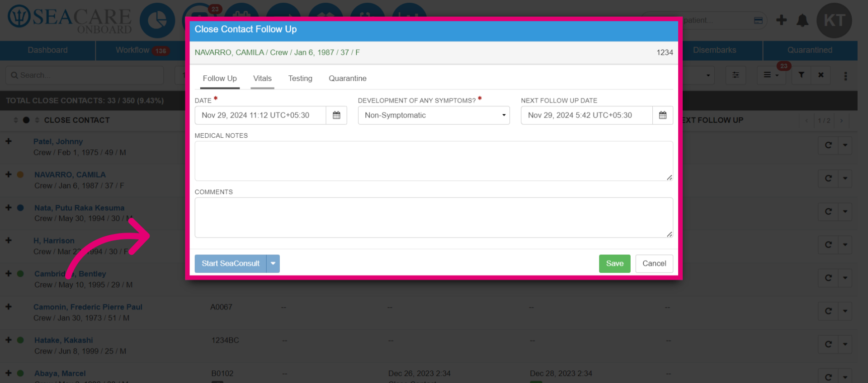Open the DATE calendar picker
Viewport: 868px width, 383px height.
tap(336, 115)
